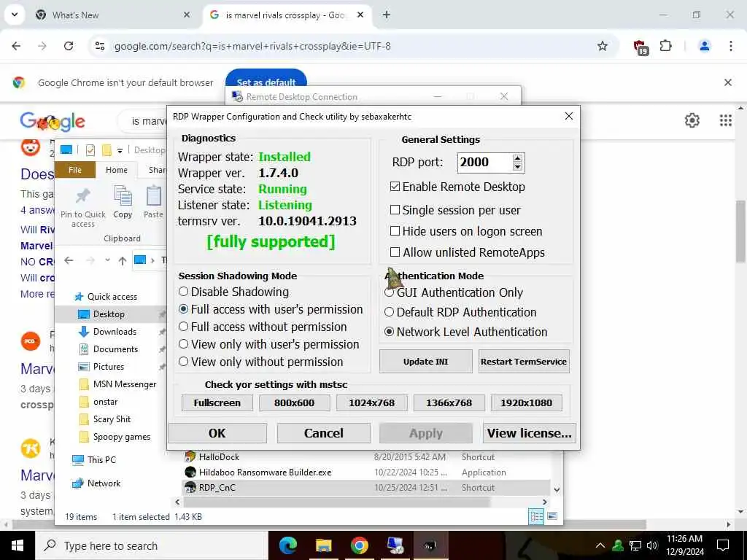Viewport: 747px width, 560px height.
Task: Open Chrome three-dot menu
Action: 730,46
